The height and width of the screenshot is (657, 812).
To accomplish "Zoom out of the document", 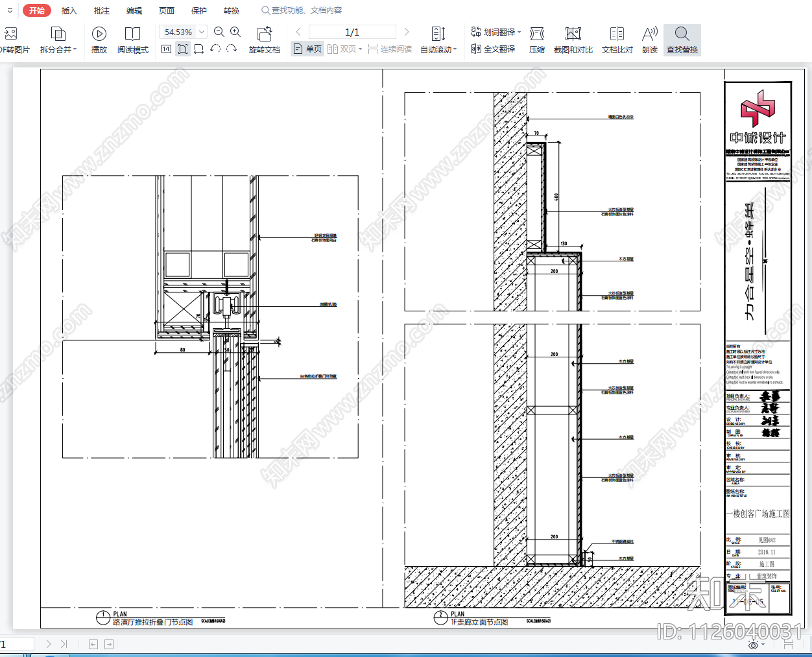I will pos(219,32).
